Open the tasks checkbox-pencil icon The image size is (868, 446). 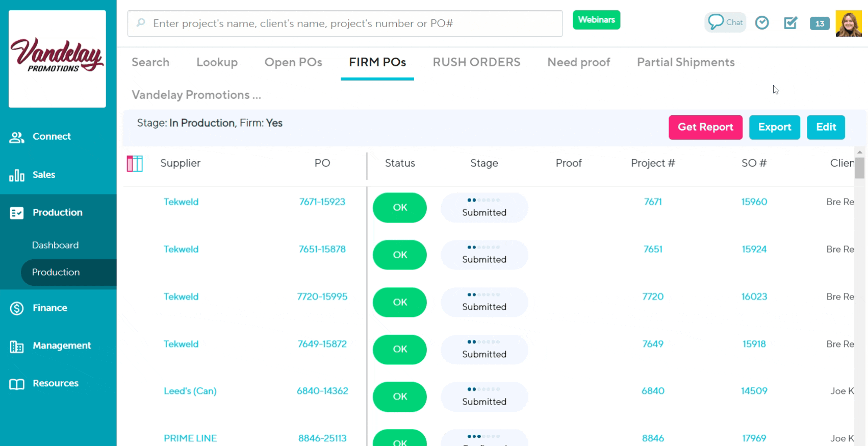[790, 23]
